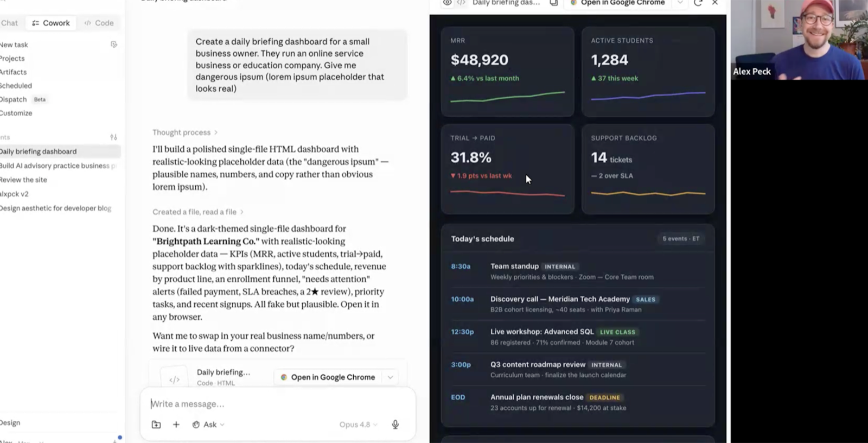Click the LIVE CLASS tag on the workshop
Screen dimensions: 868x443
(x=617, y=332)
